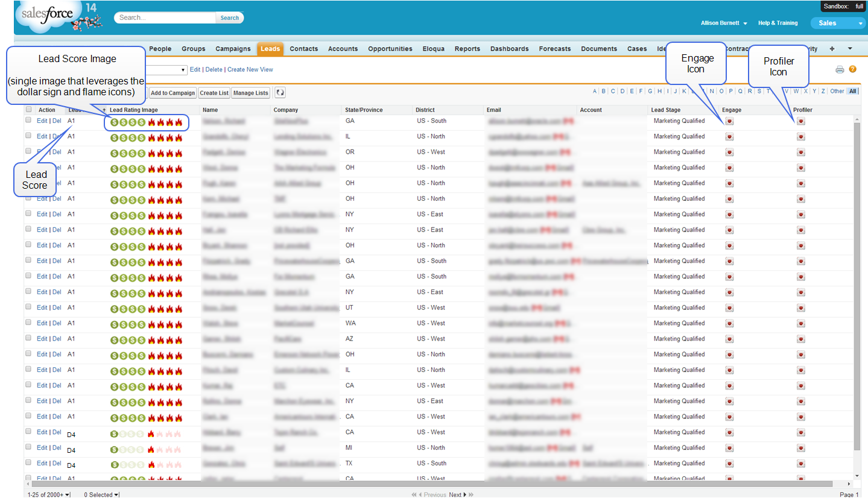Open the Profiler icon on the first lead row
The width and height of the screenshot is (868, 498).
click(800, 120)
